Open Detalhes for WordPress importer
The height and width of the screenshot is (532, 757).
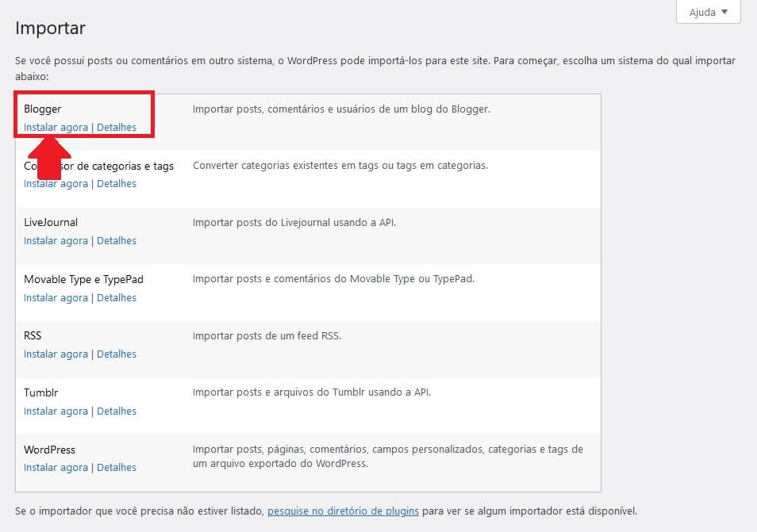click(117, 467)
